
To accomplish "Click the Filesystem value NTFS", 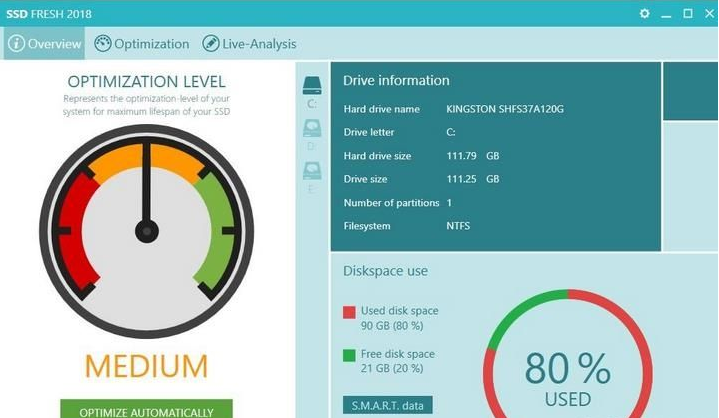I will coord(458,226).
